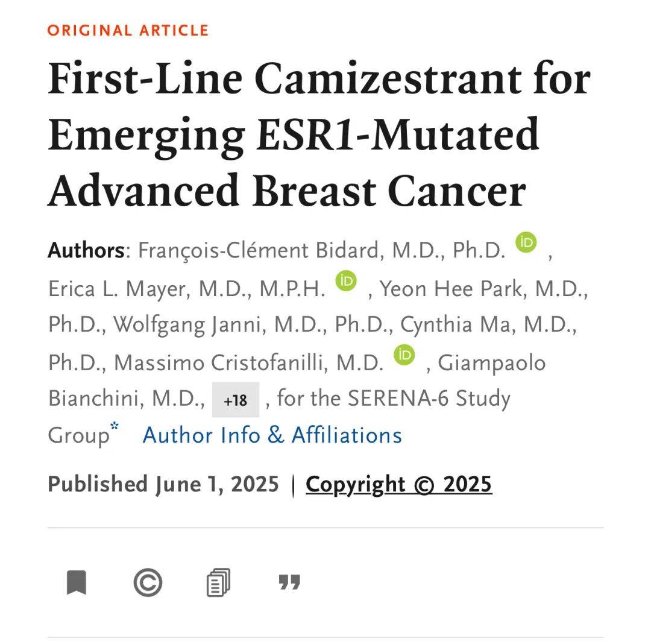Open citation tool with quotation marks icon
The width and height of the screenshot is (651, 644).
tap(289, 582)
